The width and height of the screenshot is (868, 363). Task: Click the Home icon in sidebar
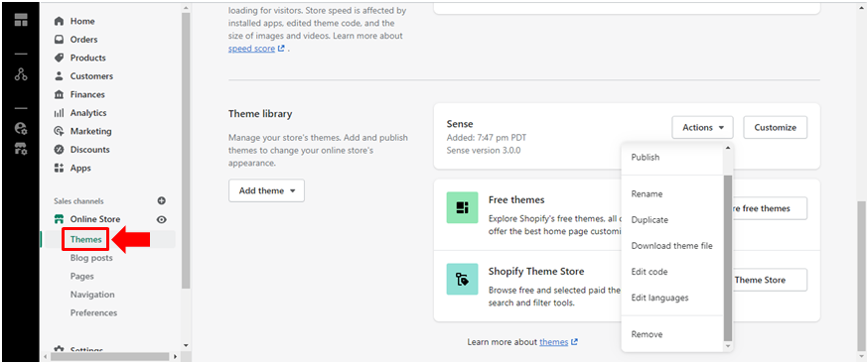click(60, 21)
